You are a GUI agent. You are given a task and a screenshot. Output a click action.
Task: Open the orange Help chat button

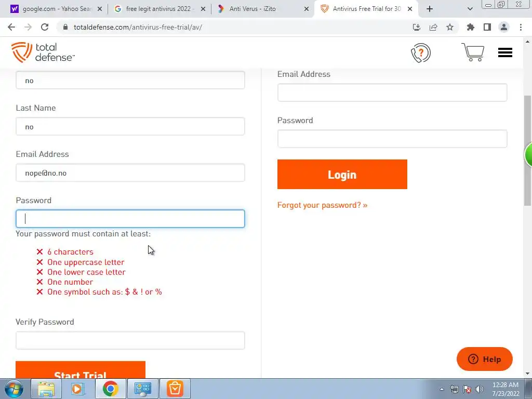pos(485,359)
